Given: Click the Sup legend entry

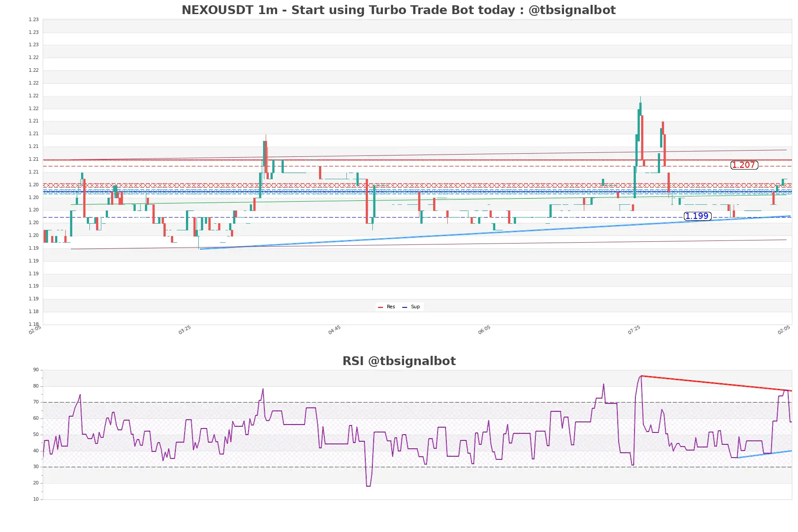Looking at the screenshot, I should [411, 307].
